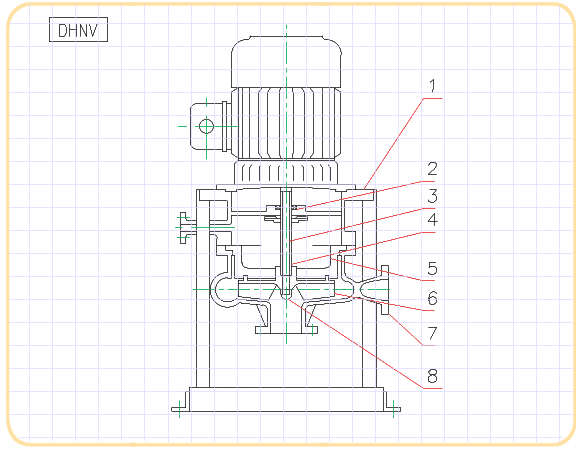Click the left base anchor bolt mark
This screenshot has height=450, width=584.
click(x=180, y=409)
